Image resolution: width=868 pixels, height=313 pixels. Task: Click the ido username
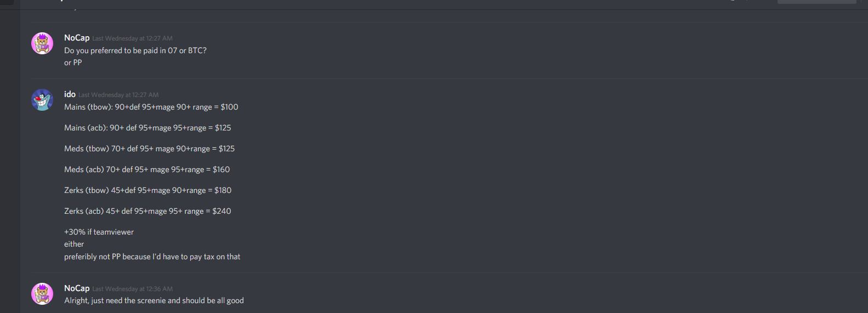coord(70,94)
